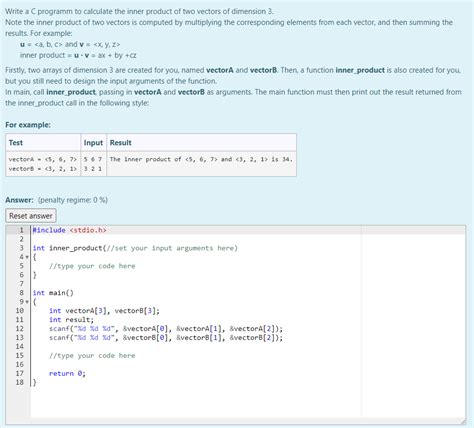The height and width of the screenshot is (428, 474).
Task: Click the '(penalty regime: 0 %)' text
Action: (x=73, y=200)
